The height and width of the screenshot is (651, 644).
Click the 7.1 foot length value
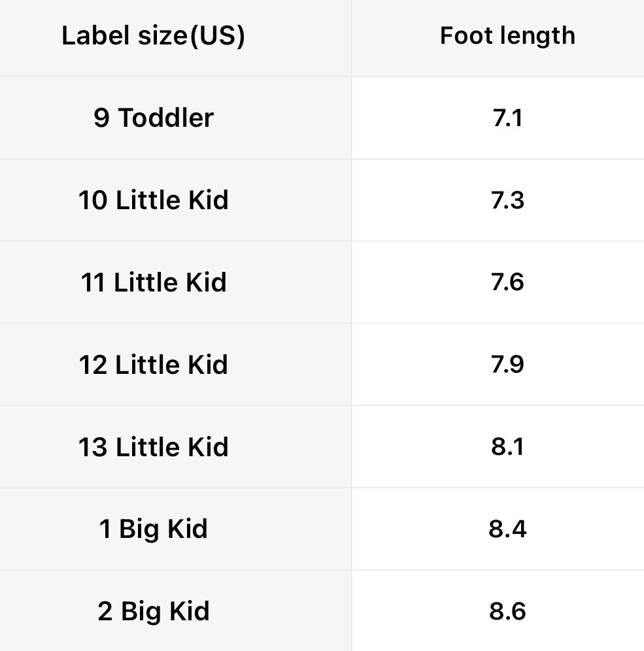(507, 118)
